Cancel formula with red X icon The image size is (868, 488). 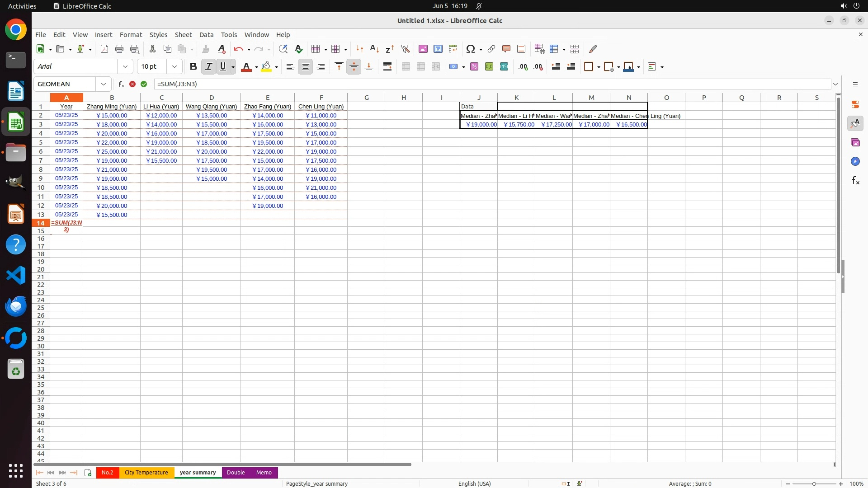coord(132,84)
